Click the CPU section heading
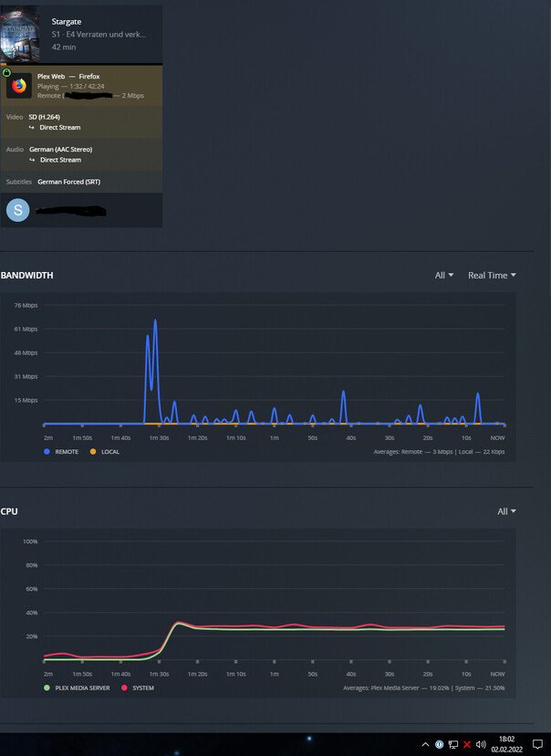The image size is (551, 756). tap(9, 511)
